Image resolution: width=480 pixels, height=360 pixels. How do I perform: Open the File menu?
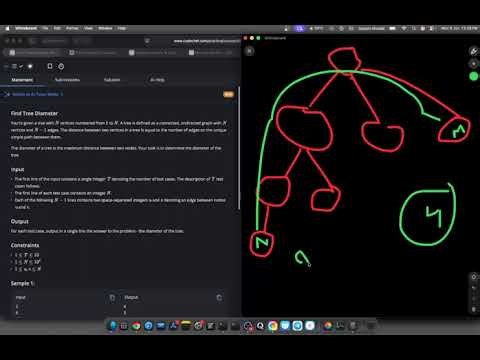pos(45,29)
